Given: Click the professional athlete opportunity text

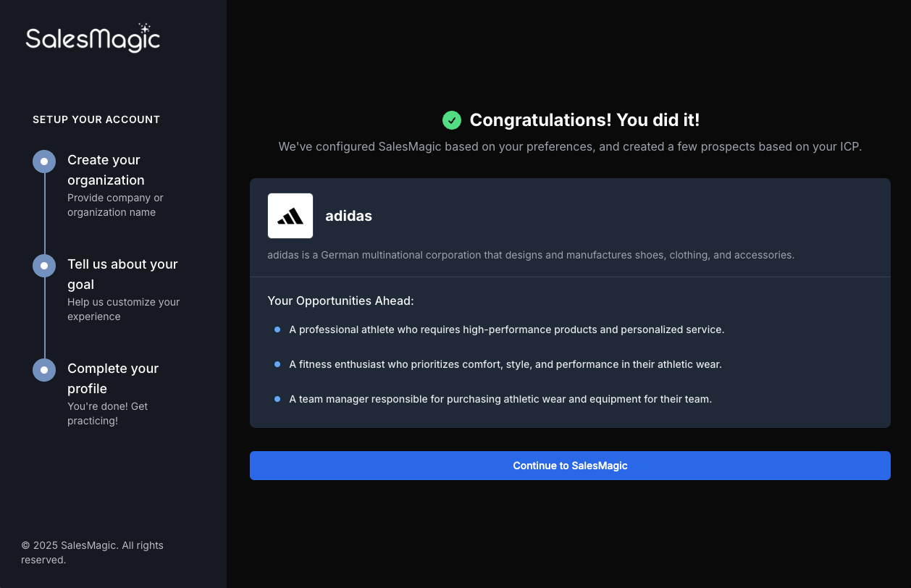Looking at the screenshot, I should (x=506, y=329).
